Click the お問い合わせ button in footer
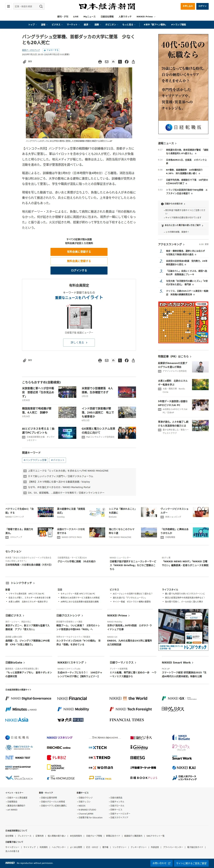 161,863
